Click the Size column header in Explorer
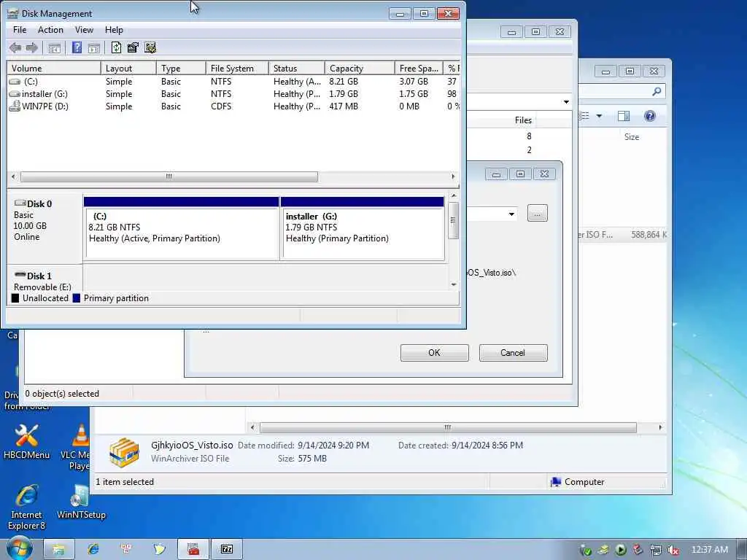The width and height of the screenshot is (747, 560). coord(631,137)
